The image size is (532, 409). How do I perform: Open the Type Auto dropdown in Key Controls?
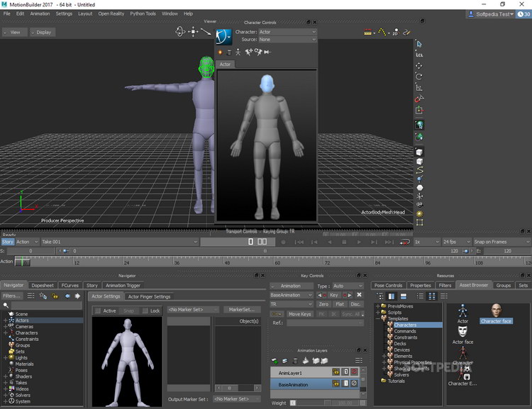348,286
